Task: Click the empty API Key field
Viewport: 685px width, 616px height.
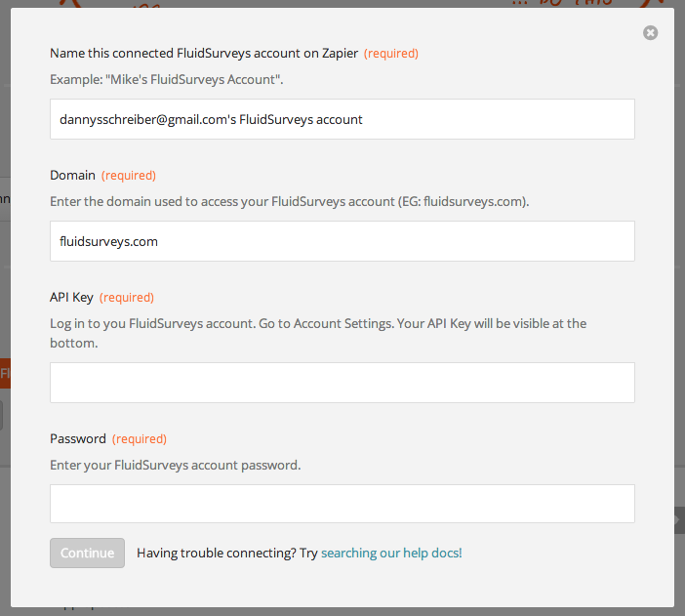Action: point(342,383)
